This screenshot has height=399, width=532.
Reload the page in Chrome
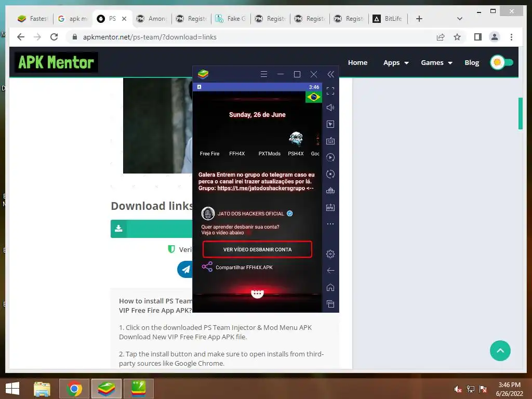tap(54, 37)
